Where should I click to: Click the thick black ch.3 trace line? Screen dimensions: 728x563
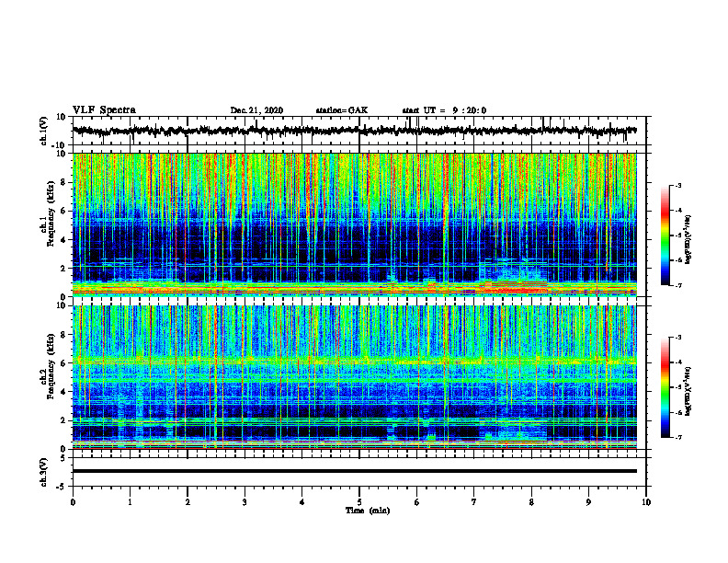pos(355,471)
